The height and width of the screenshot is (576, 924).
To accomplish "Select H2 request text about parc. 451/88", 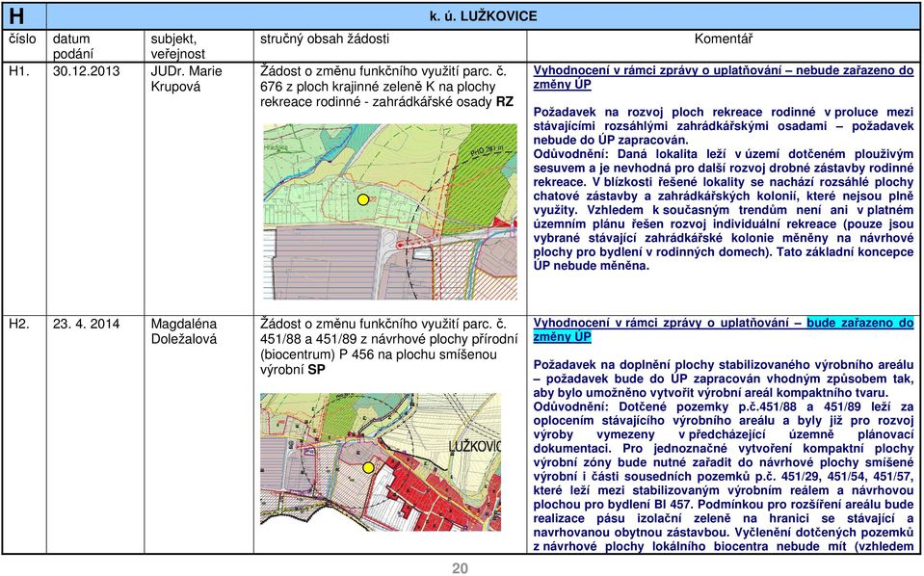I will [389, 347].
